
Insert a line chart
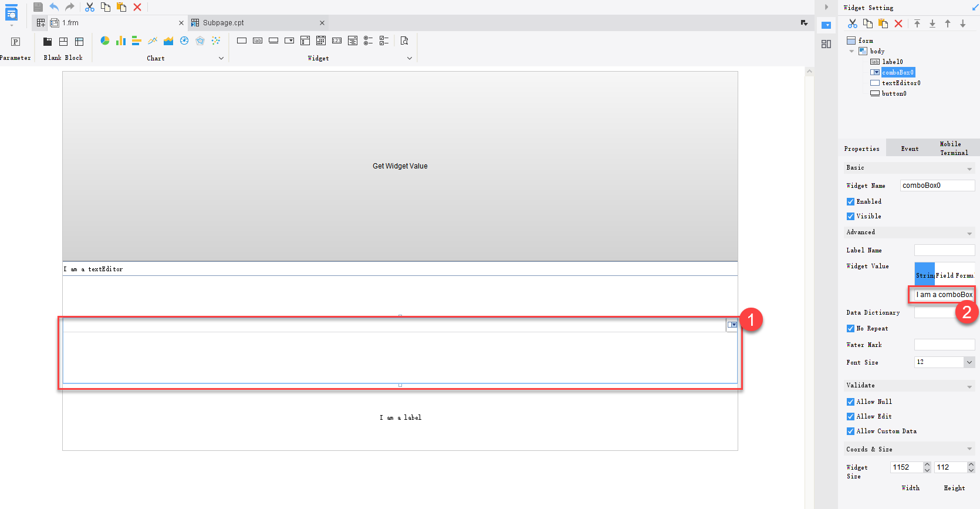153,41
